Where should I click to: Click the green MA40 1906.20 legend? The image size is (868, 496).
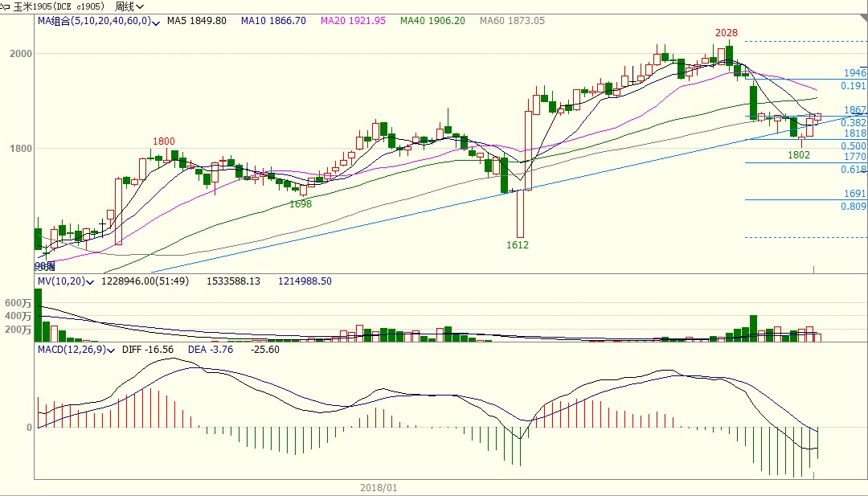click(x=432, y=21)
